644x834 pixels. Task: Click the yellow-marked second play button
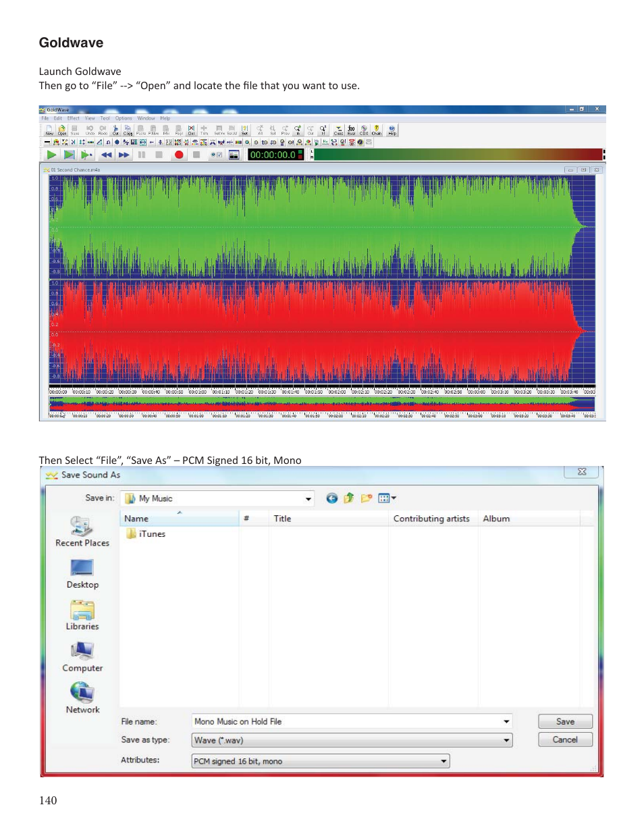pos(69,155)
